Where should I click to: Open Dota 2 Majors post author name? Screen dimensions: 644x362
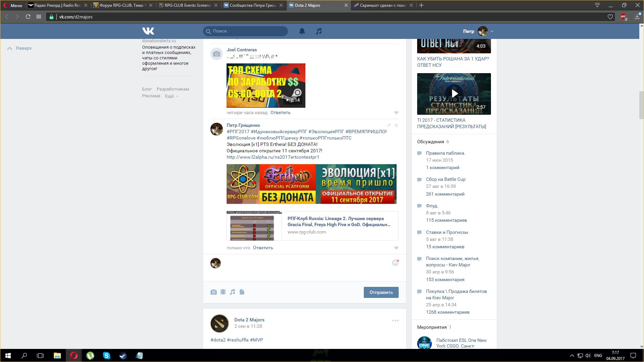pyautogui.click(x=249, y=320)
